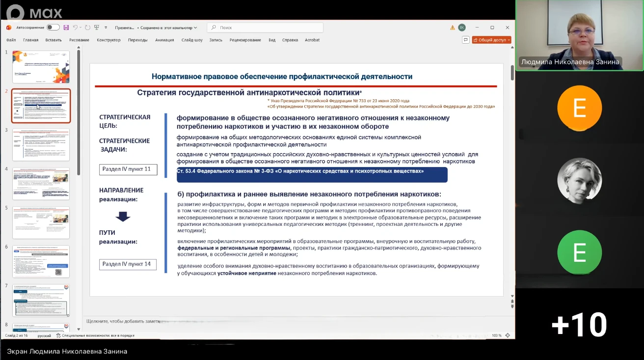Open the Конструктор ribbon tab
The width and height of the screenshot is (644, 360).
(x=108, y=40)
